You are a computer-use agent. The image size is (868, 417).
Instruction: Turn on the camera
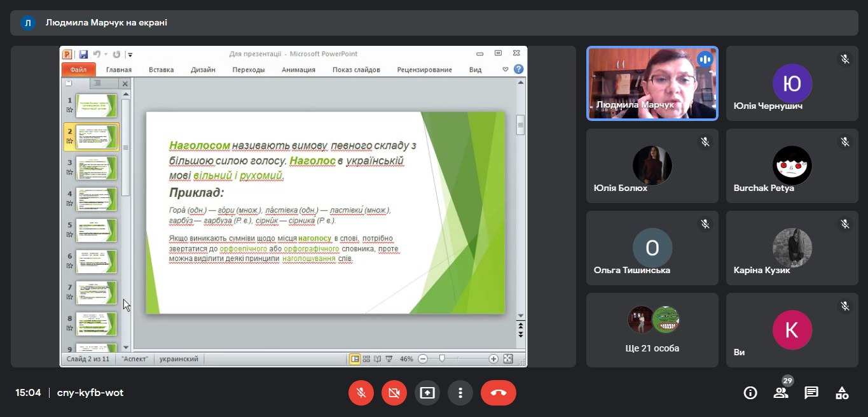tap(394, 393)
